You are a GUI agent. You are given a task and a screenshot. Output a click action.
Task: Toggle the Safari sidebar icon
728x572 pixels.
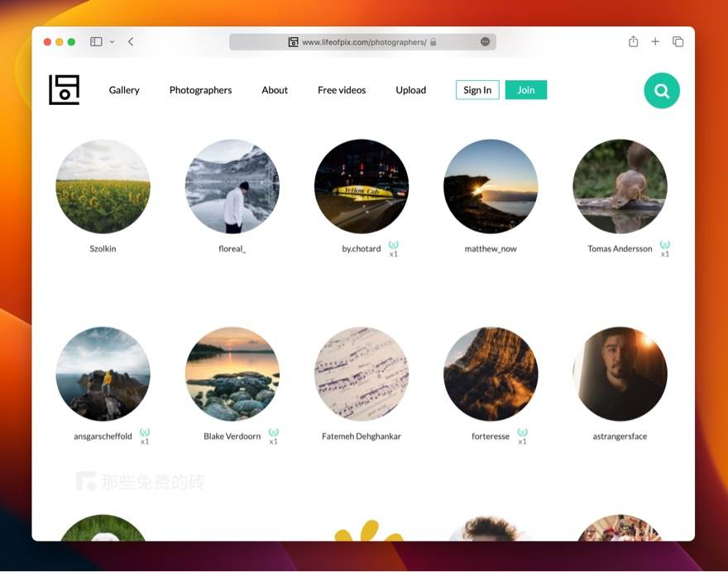[x=96, y=42]
